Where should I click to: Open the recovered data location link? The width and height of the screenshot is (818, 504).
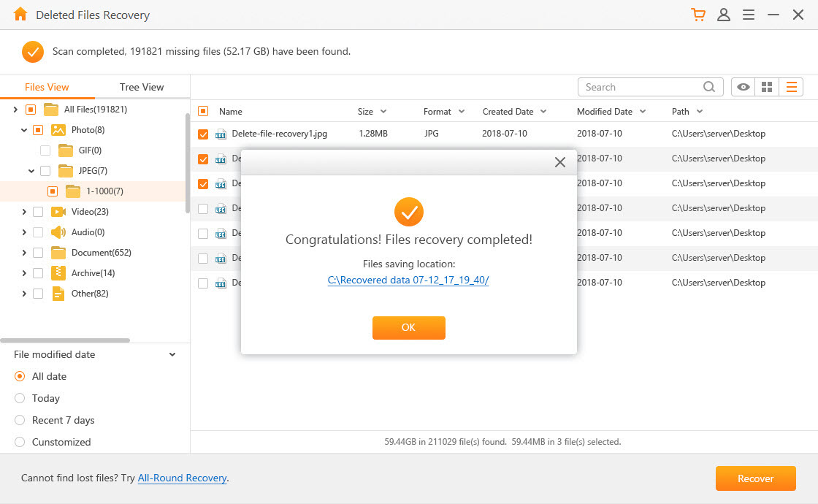pos(408,280)
